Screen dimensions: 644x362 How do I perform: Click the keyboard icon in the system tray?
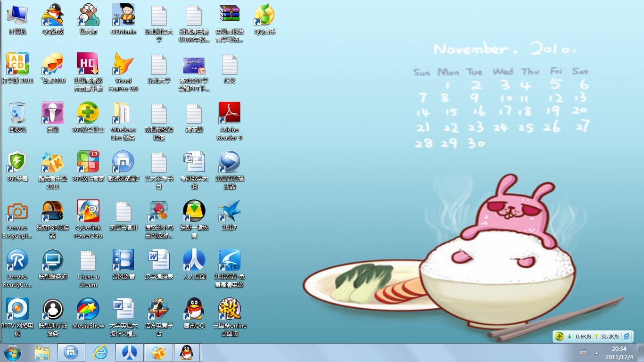pos(584,353)
